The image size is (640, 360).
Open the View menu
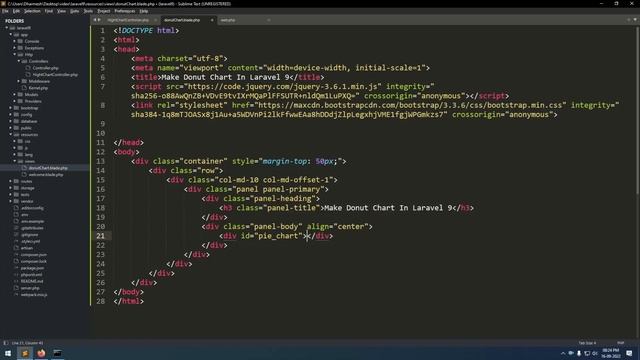pos(61,11)
